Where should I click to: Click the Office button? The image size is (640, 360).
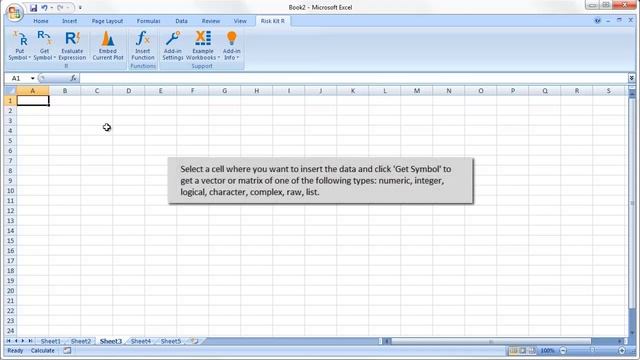click(x=14, y=12)
